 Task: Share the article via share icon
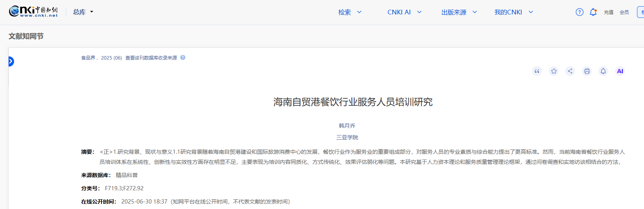pos(570,71)
